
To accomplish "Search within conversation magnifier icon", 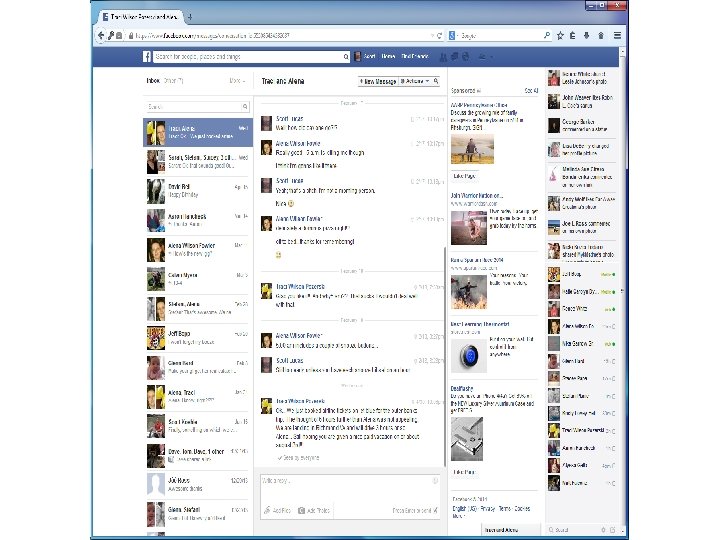I will tap(436, 81).
